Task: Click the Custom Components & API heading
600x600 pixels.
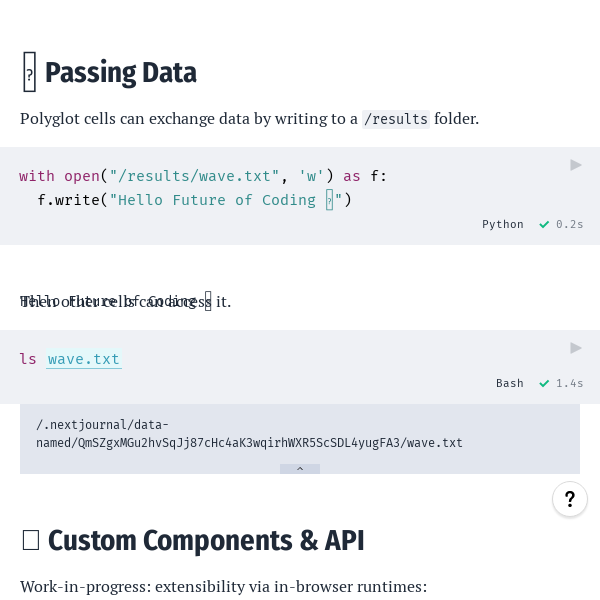Action: point(206,540)
